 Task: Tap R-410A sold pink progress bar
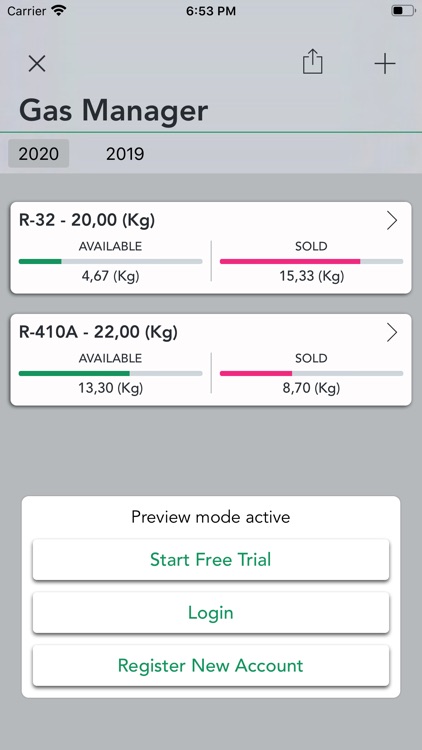311,374
